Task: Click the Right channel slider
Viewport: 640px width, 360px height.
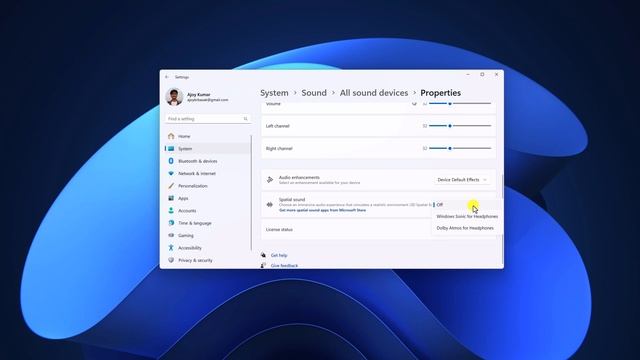Action: click(x=460, y=148)
